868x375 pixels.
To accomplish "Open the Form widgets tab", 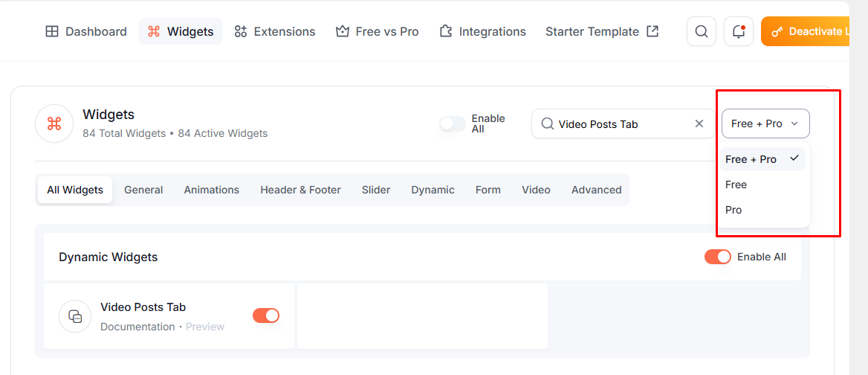I will (x=488, y=190).
